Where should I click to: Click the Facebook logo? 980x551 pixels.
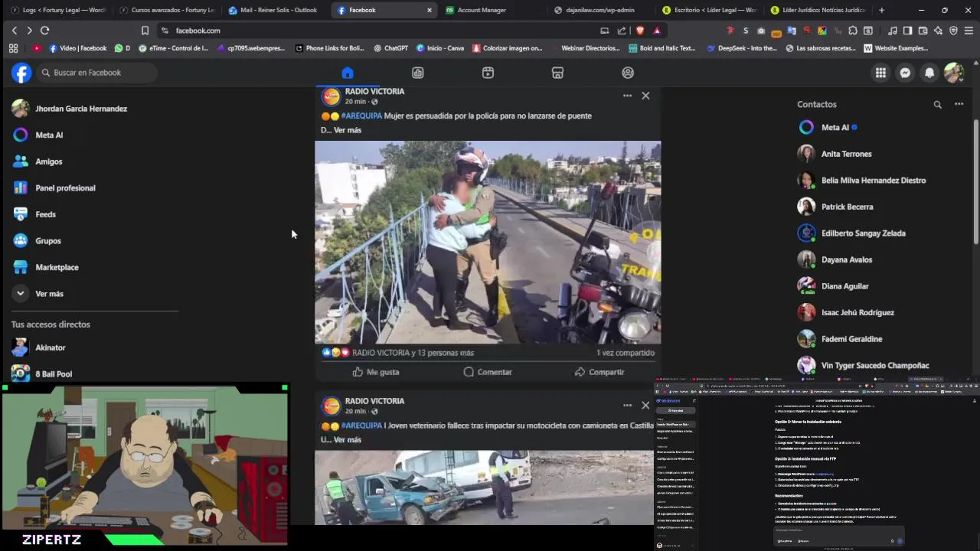coord(21,73)
